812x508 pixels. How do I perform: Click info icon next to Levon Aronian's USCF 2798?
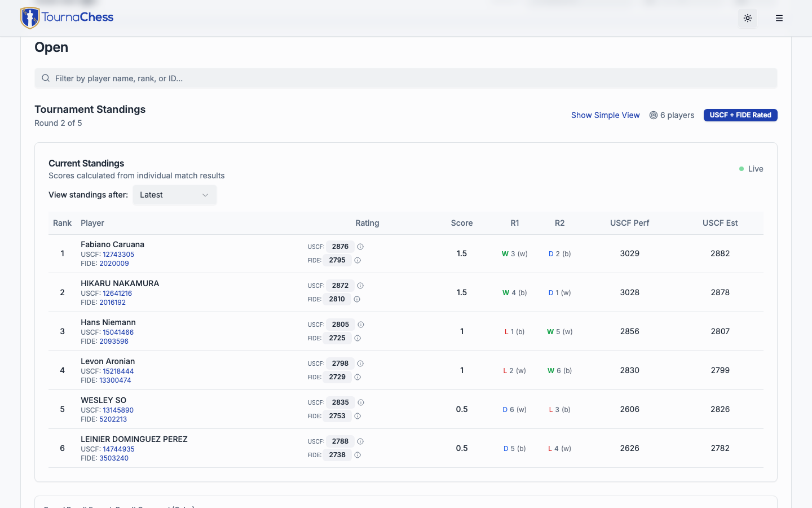tap(360, 364)
